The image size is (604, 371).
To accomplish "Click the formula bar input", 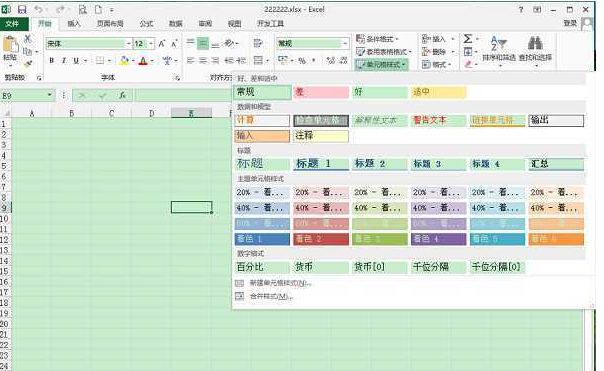I will (x=184, y=95).
